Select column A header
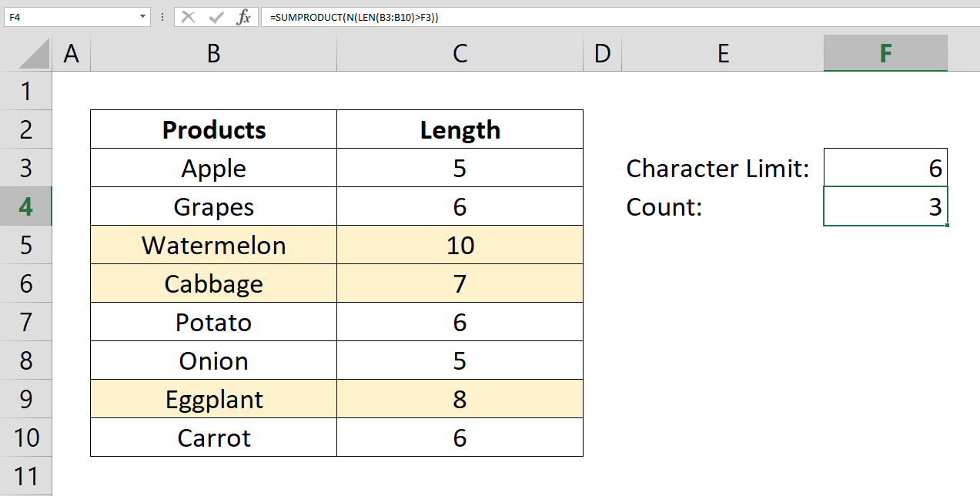 (72, 53)
